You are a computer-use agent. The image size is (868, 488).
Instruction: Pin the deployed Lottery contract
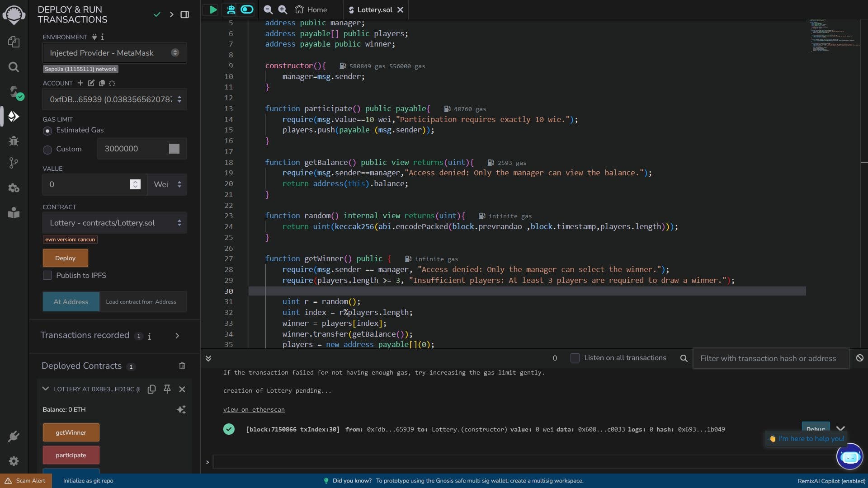[x=167, y=389]
